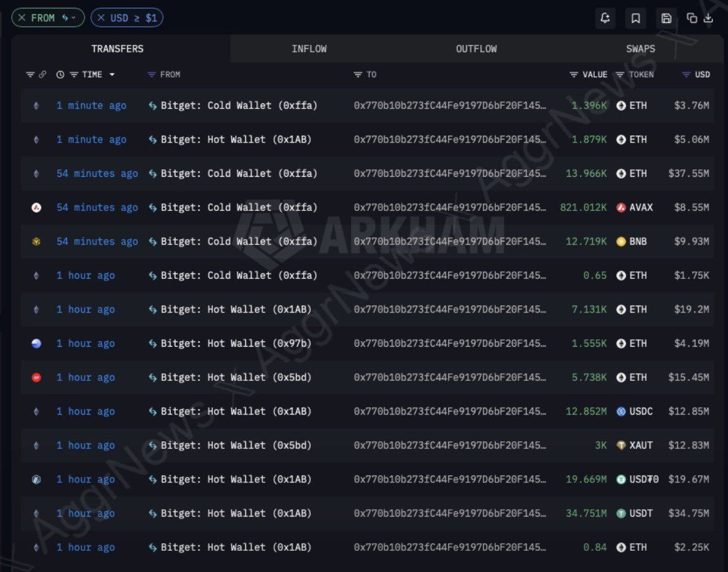Click the Bitget entity icon on $9.93M row
This screenshot has height=572, width=728.
tap(152, 241)
